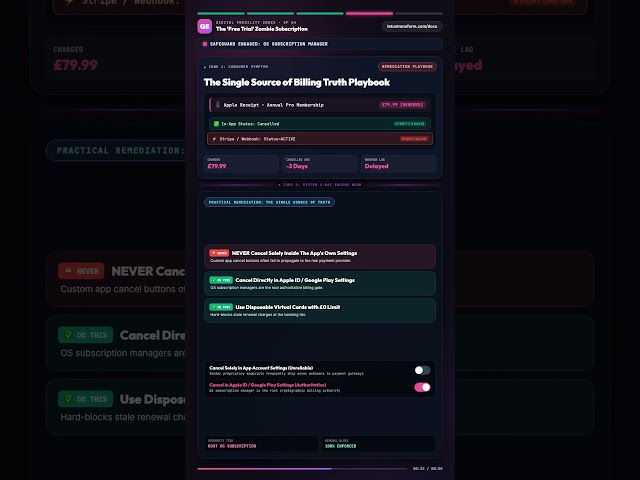
Task: Click the £79.99 renewed price tag
Action: (x=402, y=105)
